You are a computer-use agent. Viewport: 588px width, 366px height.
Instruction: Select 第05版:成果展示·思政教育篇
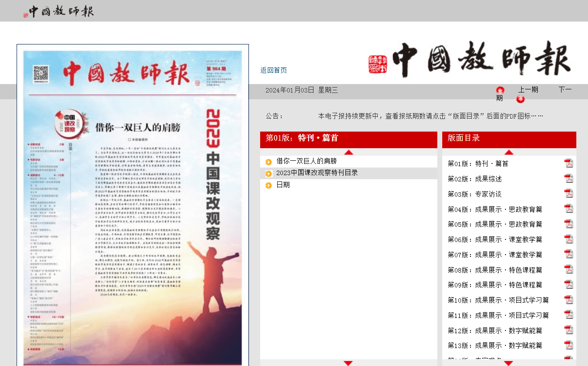[495, 224]
